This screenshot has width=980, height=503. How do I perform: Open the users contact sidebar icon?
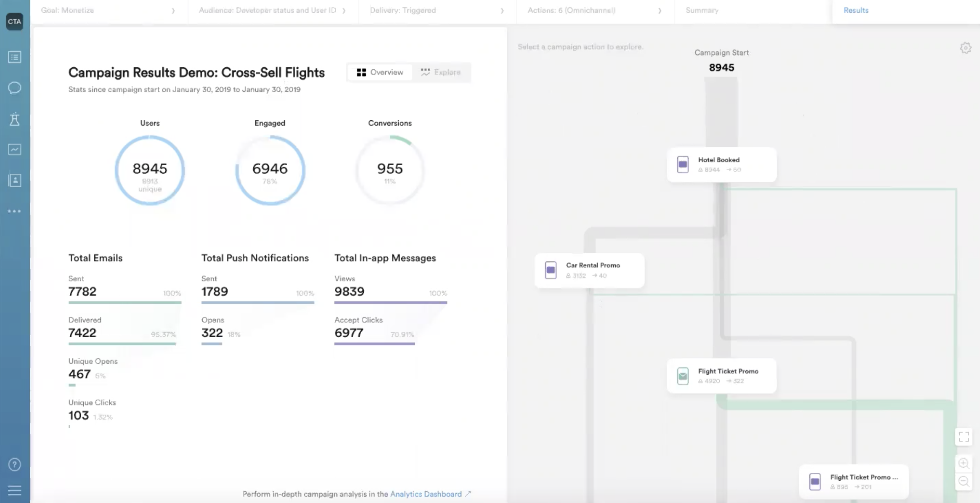[15, 180]
